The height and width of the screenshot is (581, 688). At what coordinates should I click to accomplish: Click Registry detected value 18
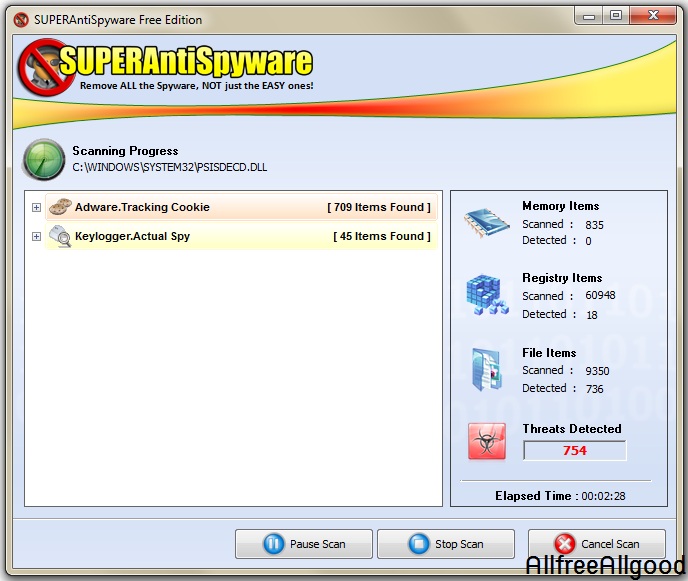tap(592, 315)
